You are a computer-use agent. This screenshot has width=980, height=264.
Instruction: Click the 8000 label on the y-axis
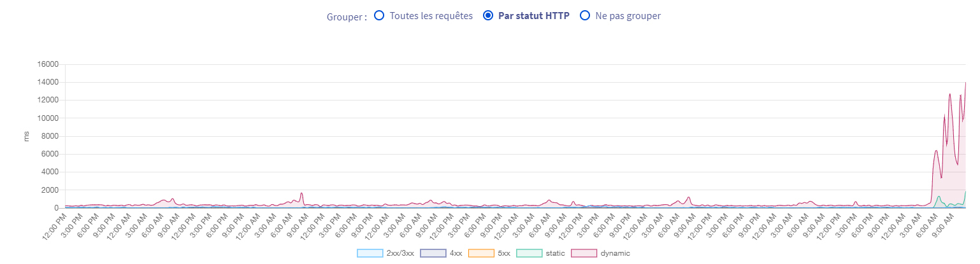click(x=50, y=136)
